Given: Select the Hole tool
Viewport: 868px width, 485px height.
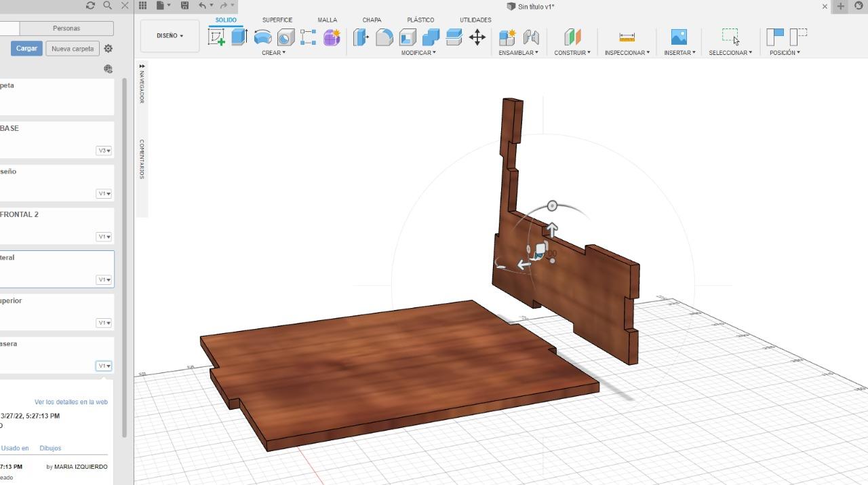Looking at the screenshot, I should click(285, 37).
